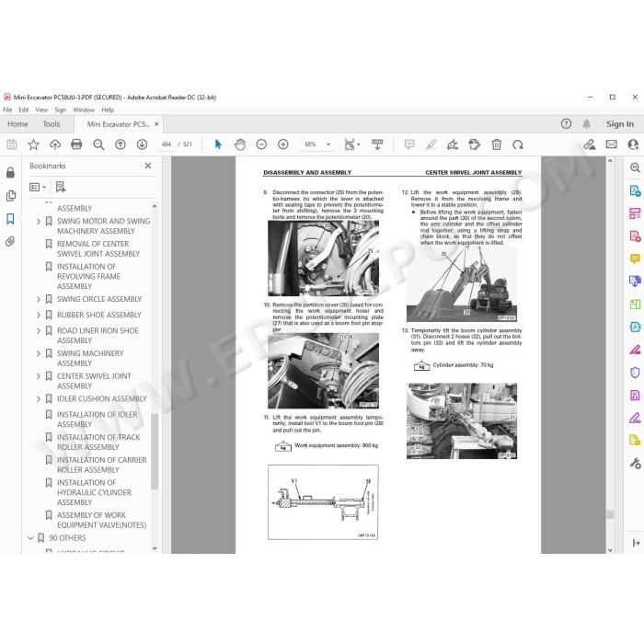
Task: Open the lock security settings panel
Action: coord(11,173)
